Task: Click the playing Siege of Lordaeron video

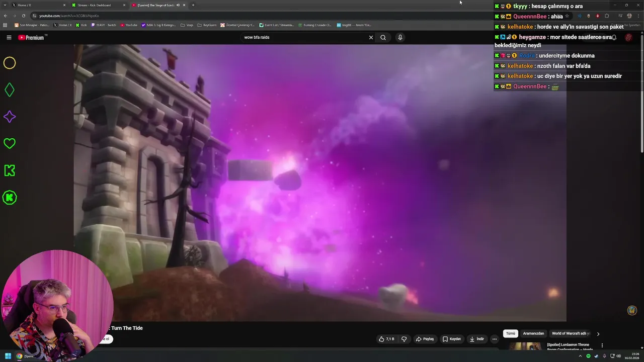Action: tap(320, 183)
